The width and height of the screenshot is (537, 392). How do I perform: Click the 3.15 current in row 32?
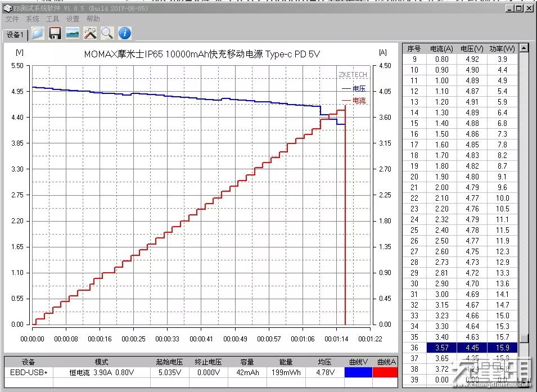click(441, 305)
